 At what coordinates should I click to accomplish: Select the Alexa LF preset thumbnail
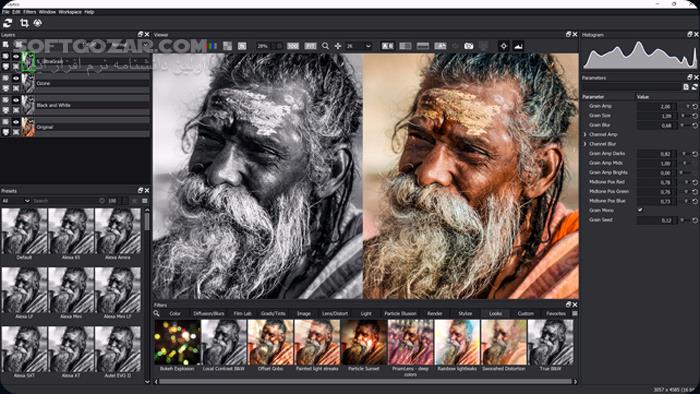coord(24,290)
